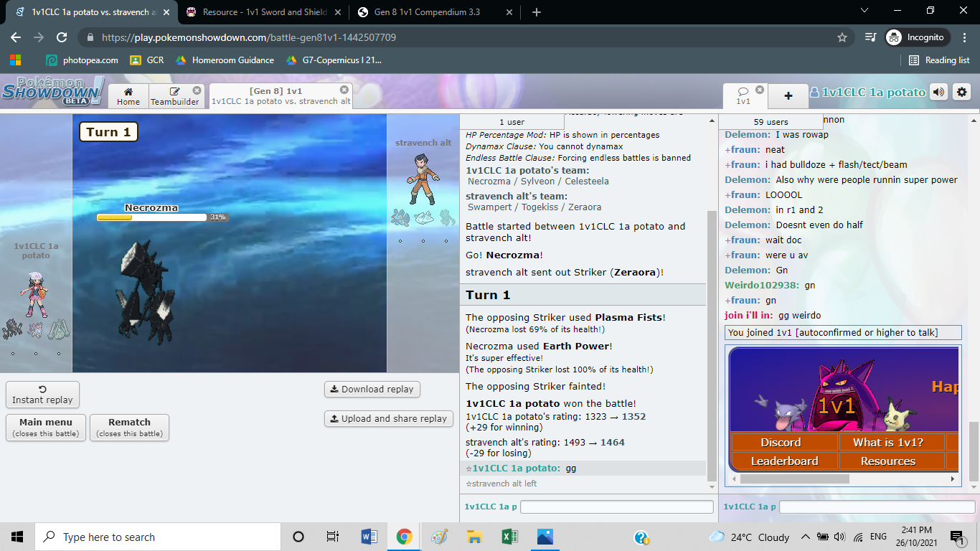Viewport: 980px width, 551px height.
Task: Open the notification center icon
Action: click(956, 537)
